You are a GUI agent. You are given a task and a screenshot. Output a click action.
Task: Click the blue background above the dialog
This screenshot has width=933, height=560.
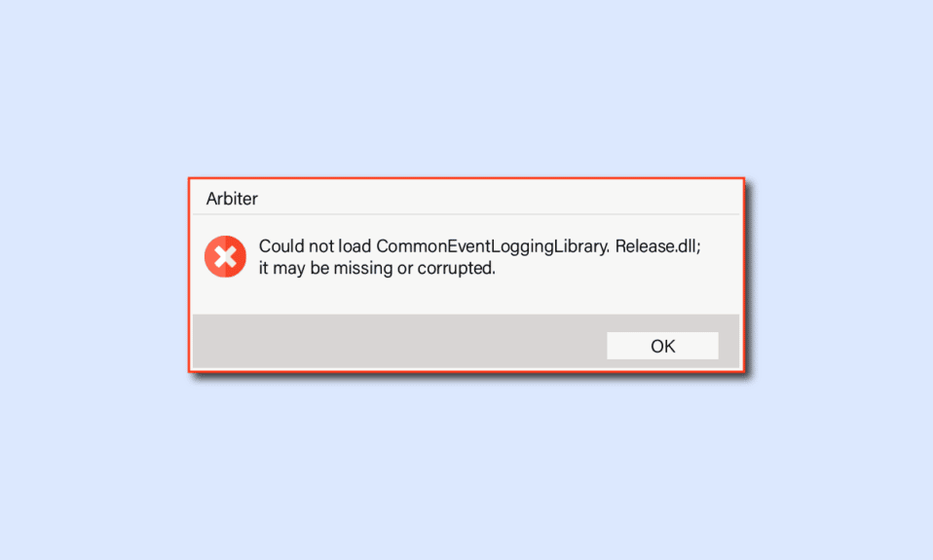pos(466,90)
